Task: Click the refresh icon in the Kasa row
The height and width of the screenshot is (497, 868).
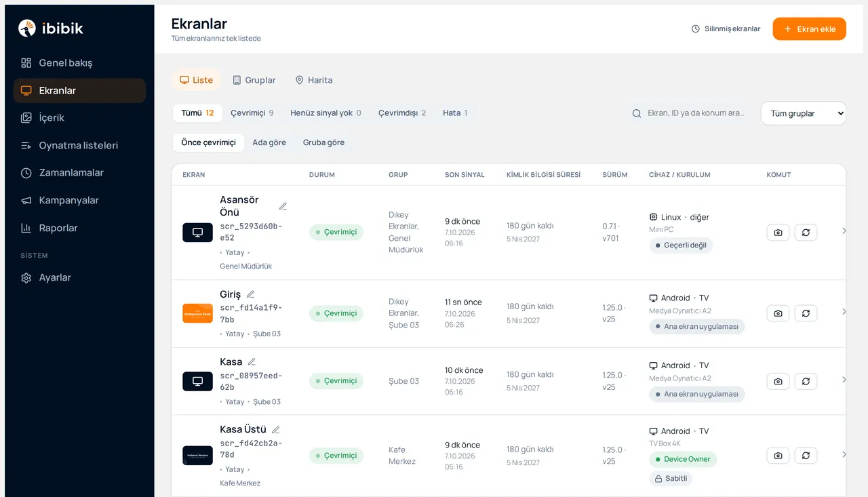Action: click(806, 381)
